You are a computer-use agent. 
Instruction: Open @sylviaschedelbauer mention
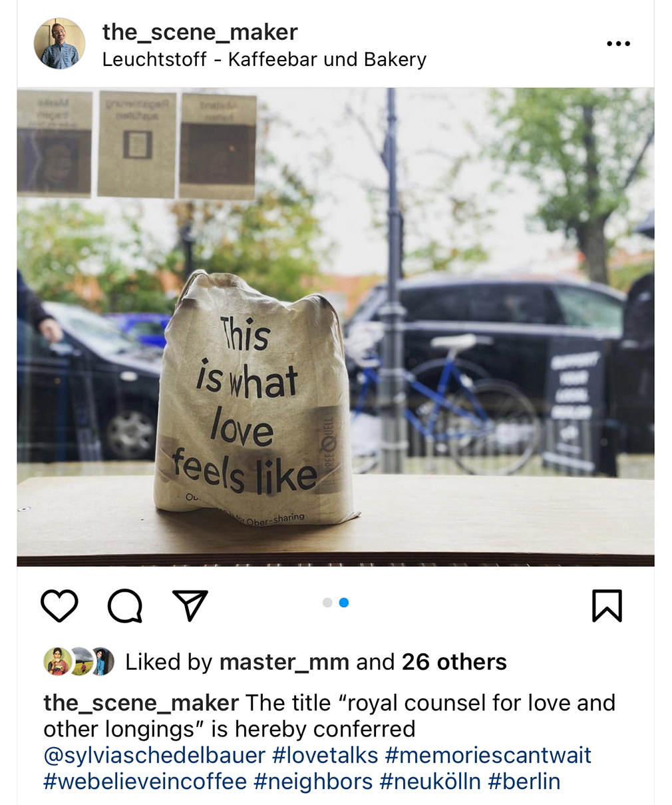154,755
